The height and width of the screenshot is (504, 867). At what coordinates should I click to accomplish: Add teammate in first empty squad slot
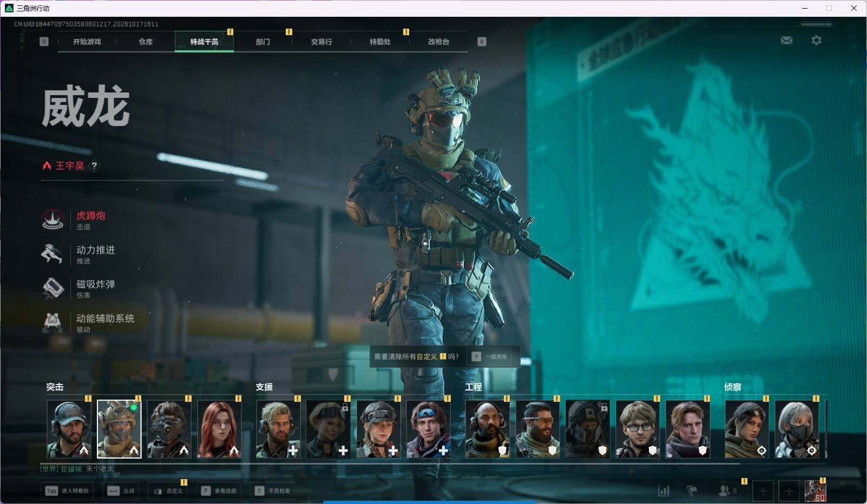[763, 491]
